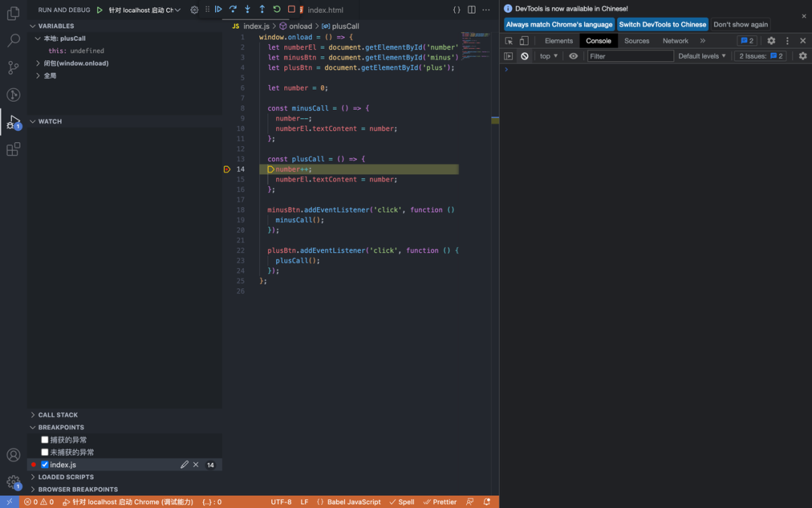Open DevTools settings gear
812x508 pixels.
tap(771, 41)
